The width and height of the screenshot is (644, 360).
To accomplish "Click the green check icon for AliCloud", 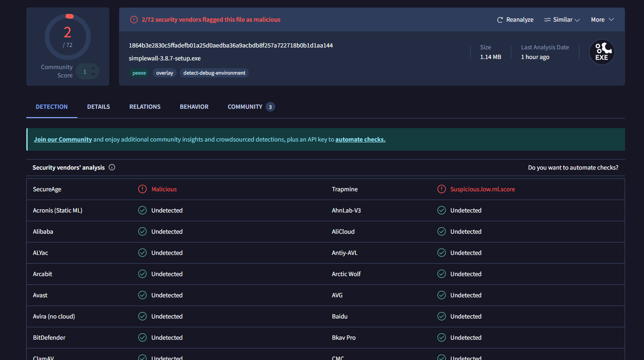I will [442, 231].
